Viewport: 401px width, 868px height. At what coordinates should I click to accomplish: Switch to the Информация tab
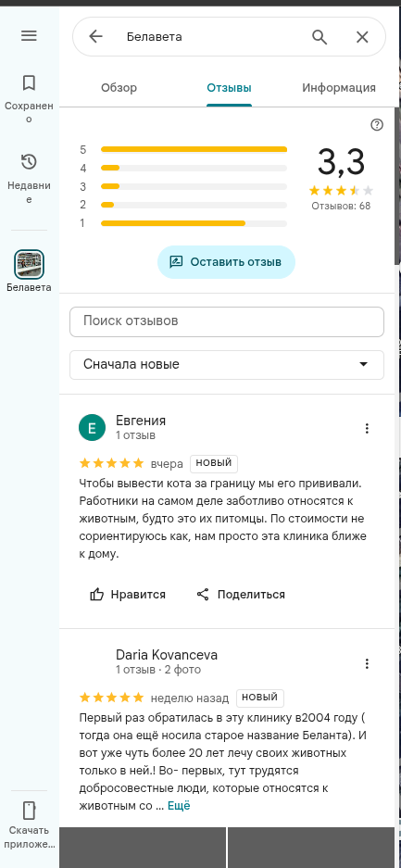click(339, 87)
